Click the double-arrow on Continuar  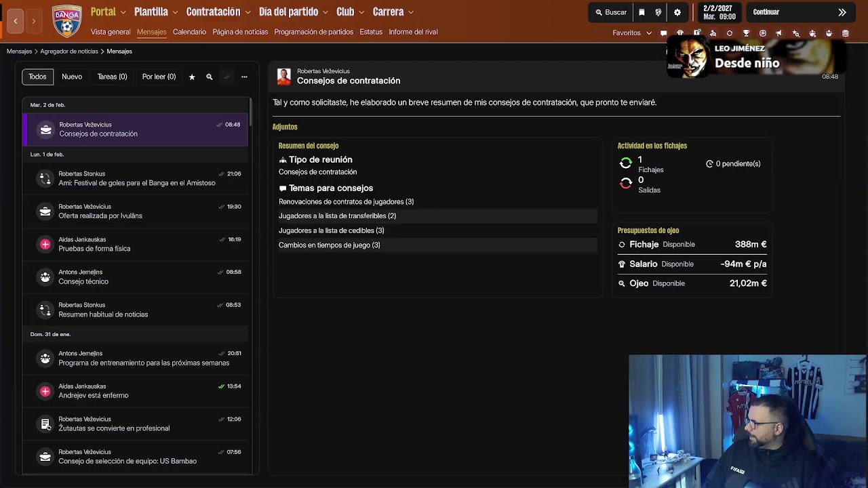(x=842, y=12)
